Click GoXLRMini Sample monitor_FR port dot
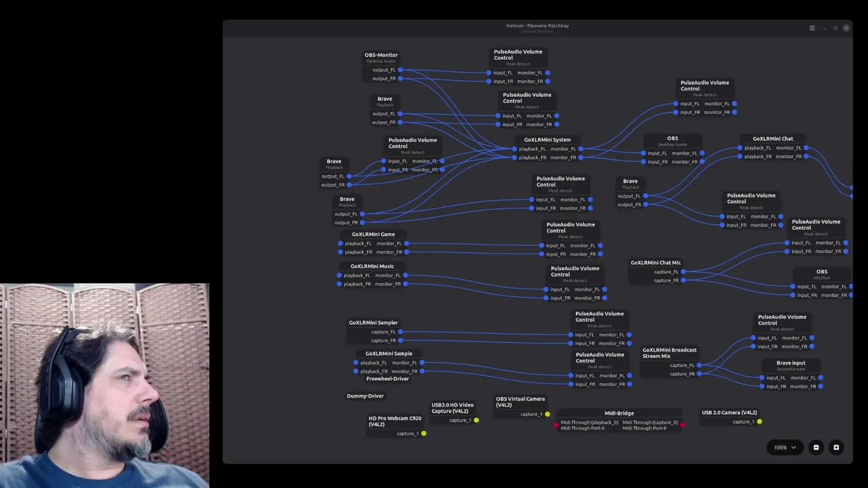The image size is (868, 488). pyautogui.click(x=422, y=371)
